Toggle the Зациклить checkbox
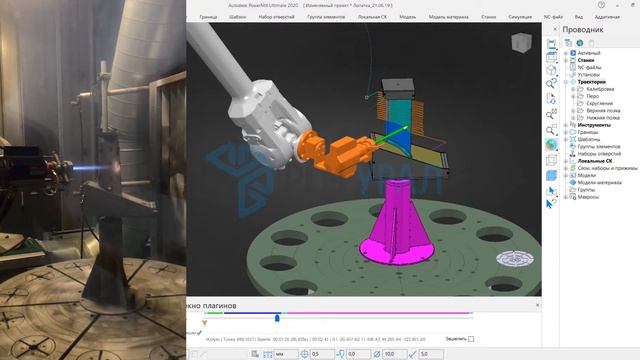Screen dimensions: 640x360 point(471,339)
